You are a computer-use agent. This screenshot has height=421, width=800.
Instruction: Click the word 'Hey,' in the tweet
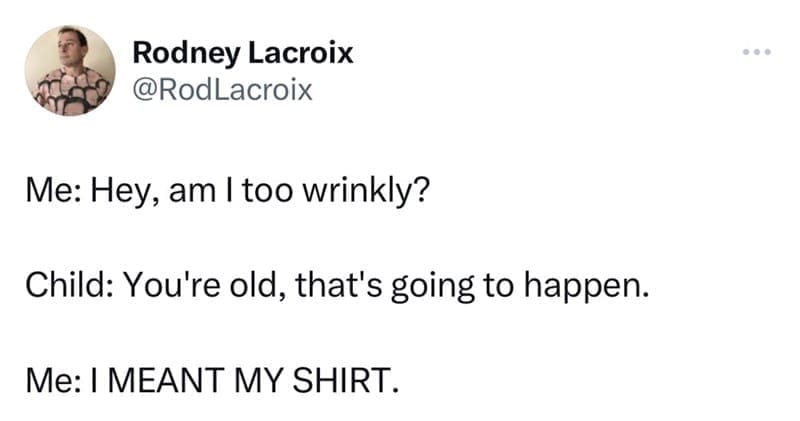(x=125, y=192)
